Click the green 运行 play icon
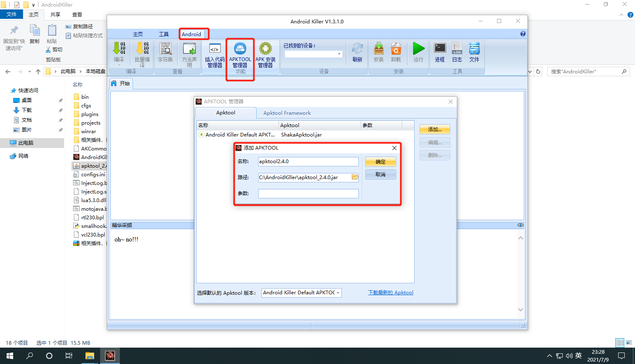Screen dimensions: 635x364 [x=418, y=48]
